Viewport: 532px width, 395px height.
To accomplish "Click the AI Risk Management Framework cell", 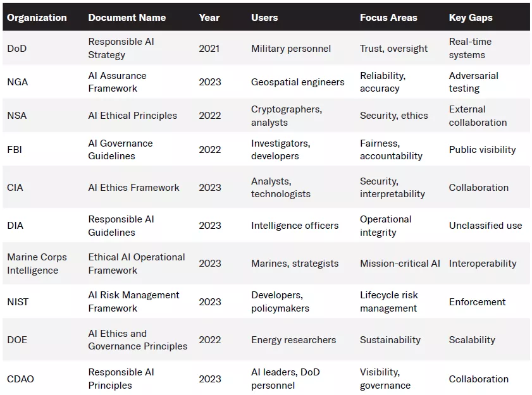I will pyautogui.click(x=133, y=301).
